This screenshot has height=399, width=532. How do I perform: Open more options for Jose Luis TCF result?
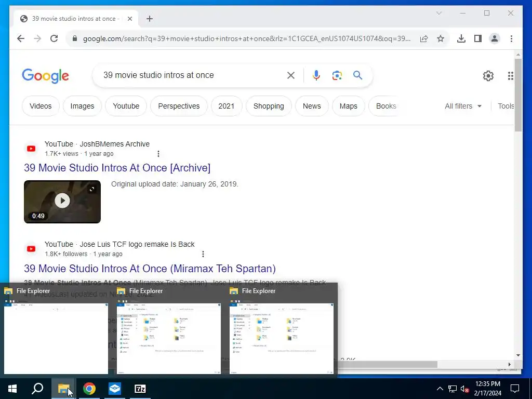pyautogui.click(x=203, y=254)
